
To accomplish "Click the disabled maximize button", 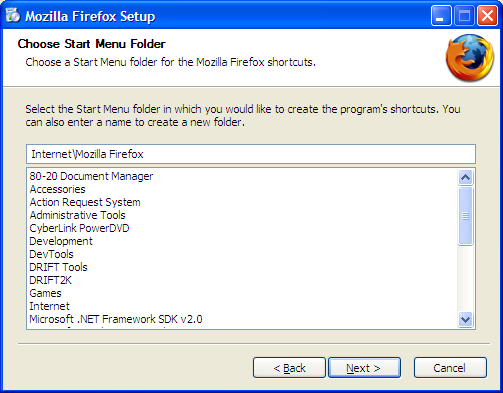I will pyautogui.click(x=464, y=16).
